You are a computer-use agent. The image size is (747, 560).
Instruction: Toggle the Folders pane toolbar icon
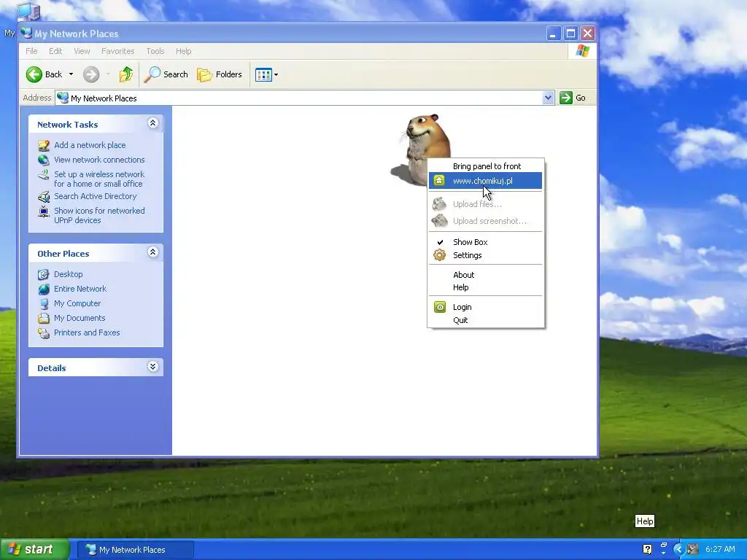[x=204, y=74]
